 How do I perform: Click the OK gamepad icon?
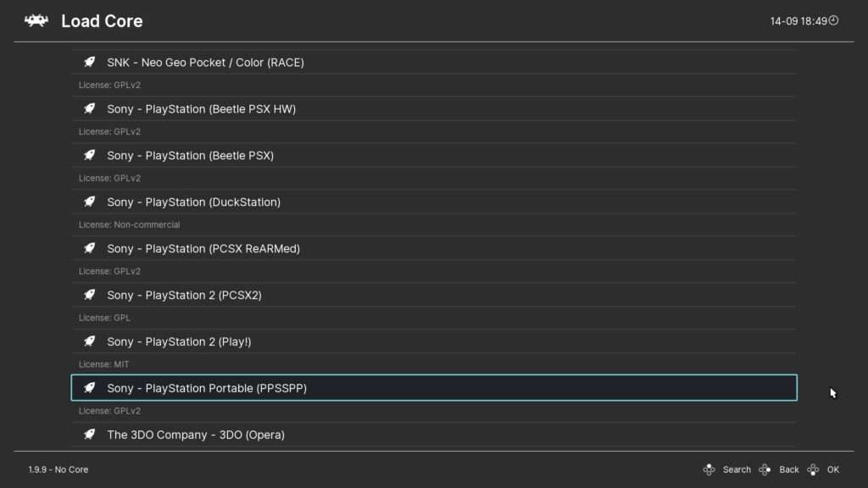(813, 469)
